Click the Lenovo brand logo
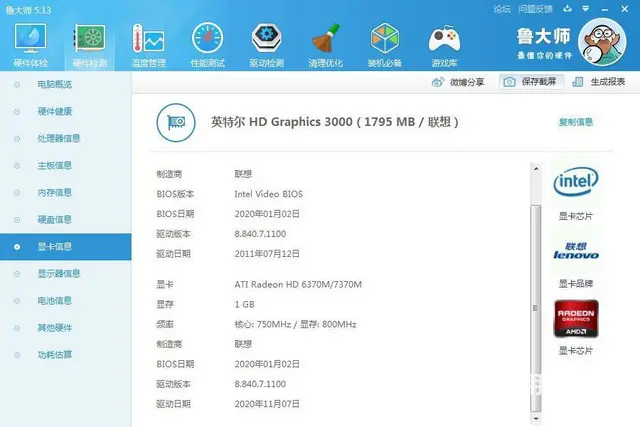The width and height of the screenshot is (640, 427). coord(576,251)
